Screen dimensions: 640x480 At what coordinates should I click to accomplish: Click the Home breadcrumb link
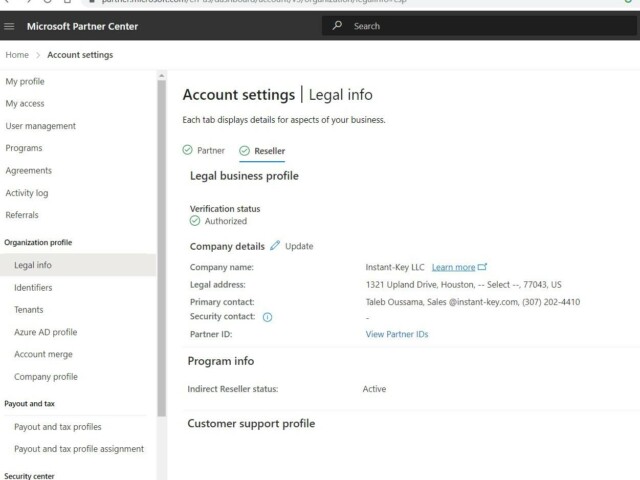pyautogui.click(x=17, y=55)
